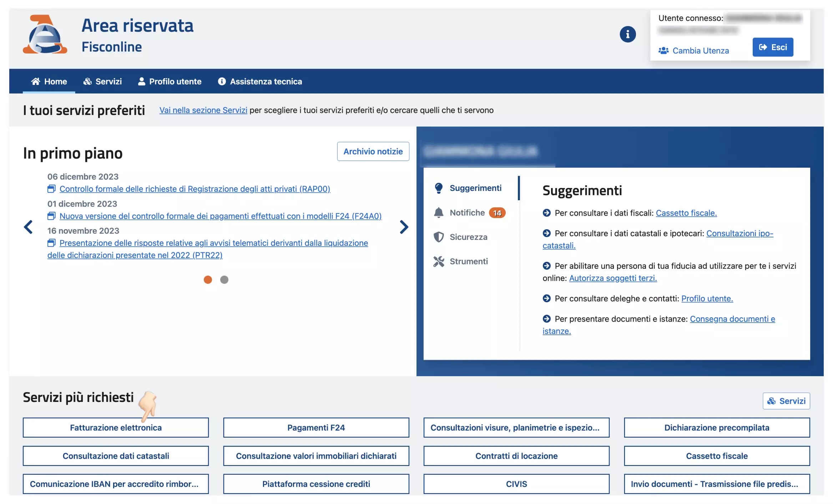Screen dimensions: 833x504
Task: Open Piattaforma cessione crediti
Action: pos(316,484)
